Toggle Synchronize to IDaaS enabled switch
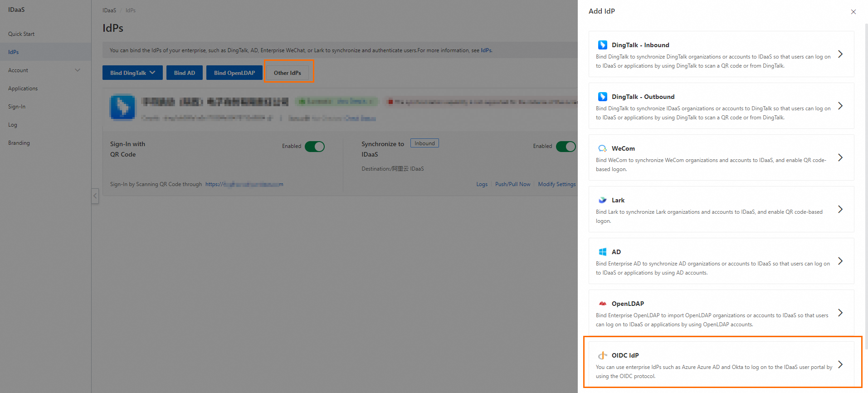868x393 pixels. point(566,147)
